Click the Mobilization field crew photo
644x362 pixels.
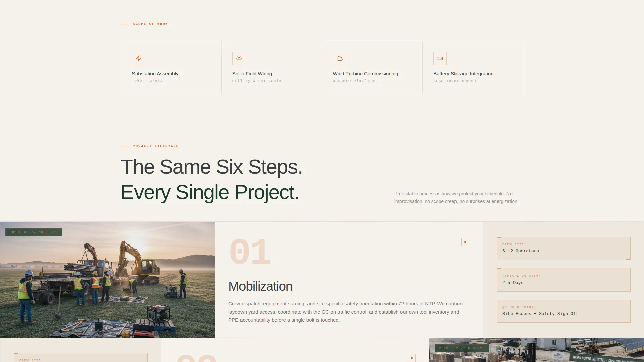pos(107,280)
